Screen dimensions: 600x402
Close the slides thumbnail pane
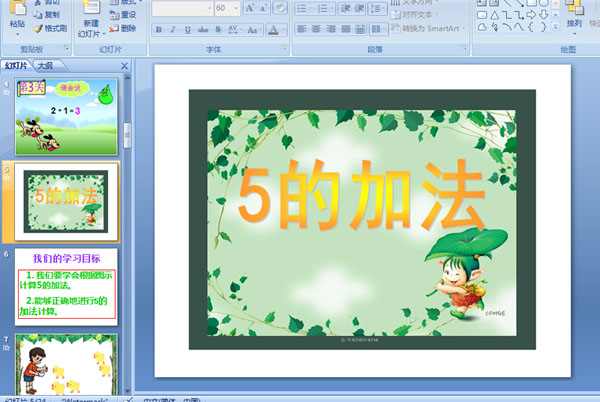click(x=124, y=66)
